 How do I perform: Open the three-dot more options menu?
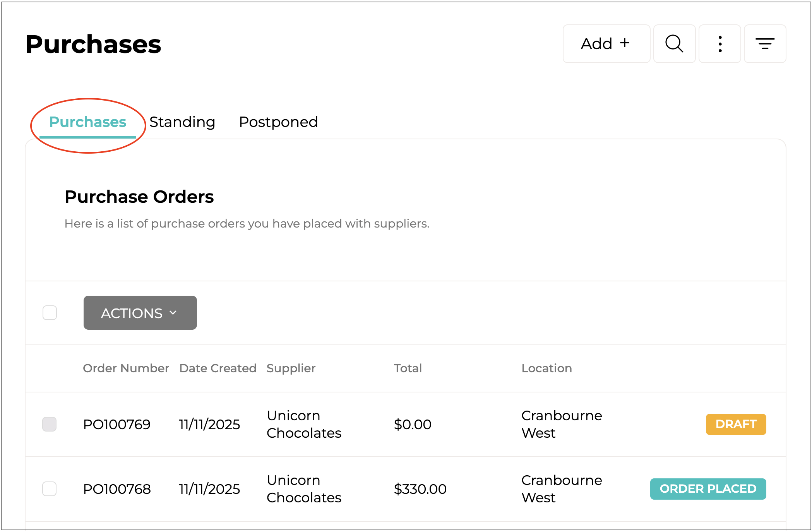point(719,44)
